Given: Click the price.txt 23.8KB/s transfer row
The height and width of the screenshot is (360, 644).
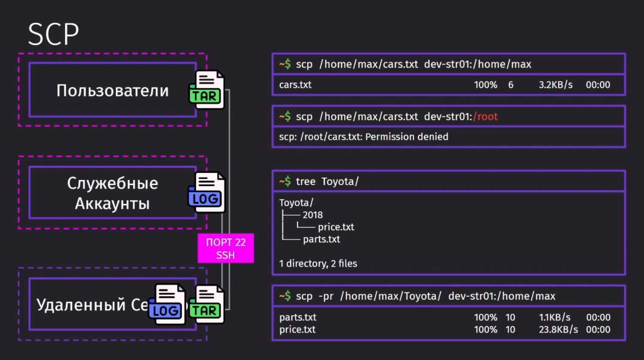Looking at the screenshot, I should point(445,330).
